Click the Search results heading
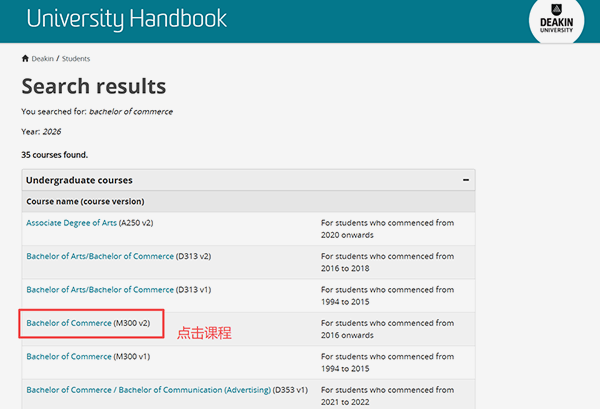The image size is (600, 409). click(x=94, y=87)
